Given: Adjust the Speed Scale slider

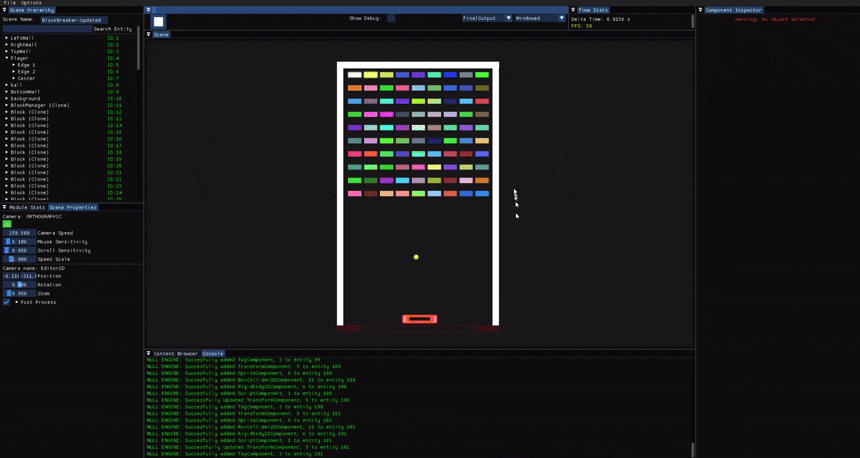Looking at the screenshot, I should coord(19,259).
